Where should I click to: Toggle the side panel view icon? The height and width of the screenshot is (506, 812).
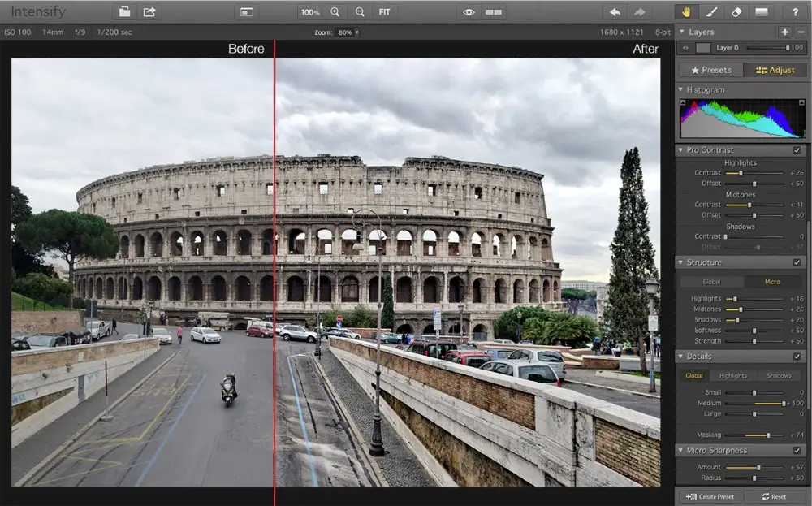(247, 12)
